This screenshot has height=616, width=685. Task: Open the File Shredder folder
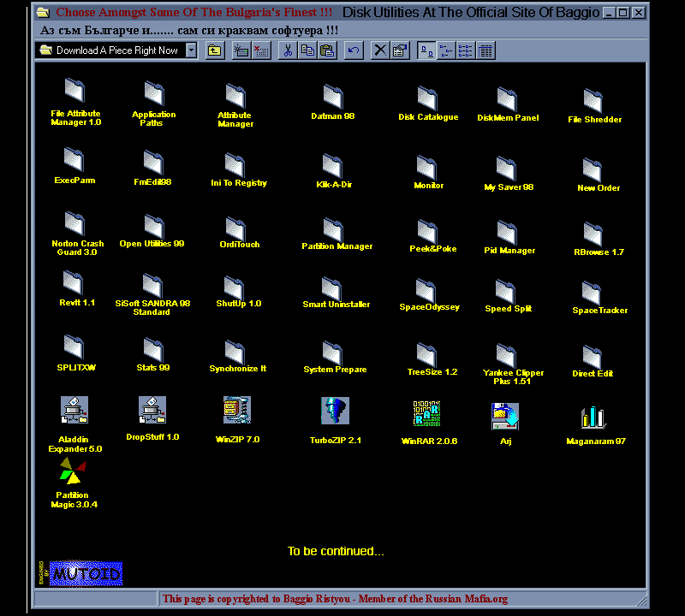point(593,101)
